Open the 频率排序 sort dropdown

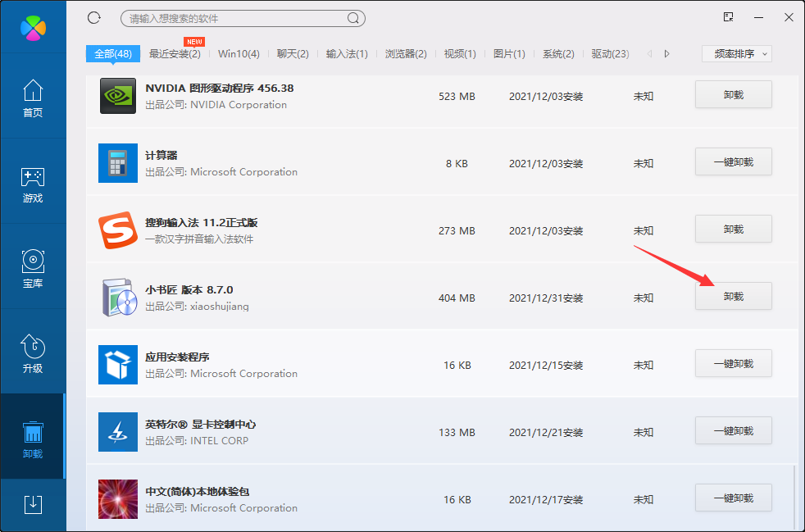pyautogui.click(x=737, y=54)
